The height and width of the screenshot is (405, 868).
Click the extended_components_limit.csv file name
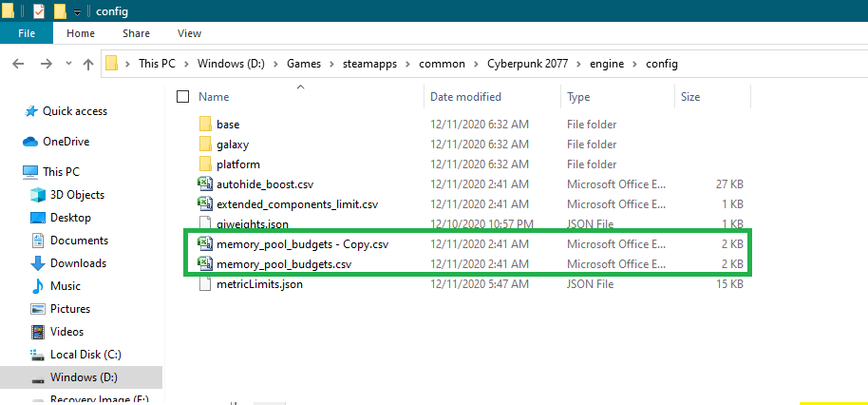(x=297, y=203)
